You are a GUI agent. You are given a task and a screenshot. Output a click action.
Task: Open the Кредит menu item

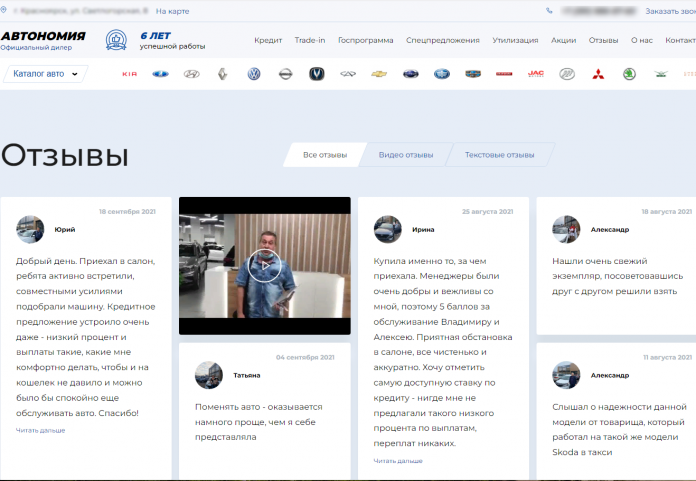(x=268, y=40)
